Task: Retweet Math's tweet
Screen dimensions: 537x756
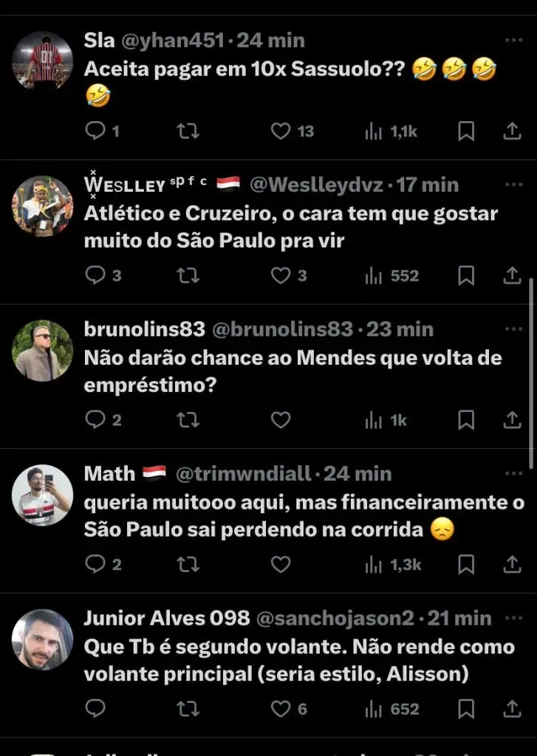Action: (x=188, y=565)
